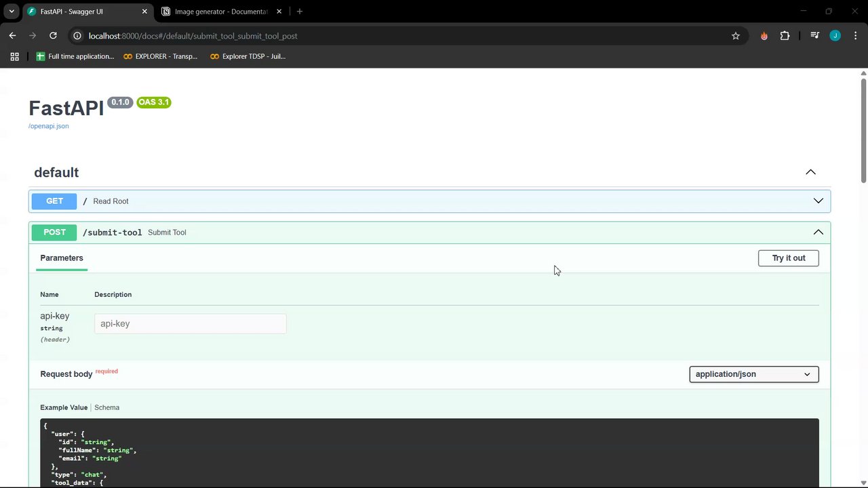Click the POST method badge

54,232
